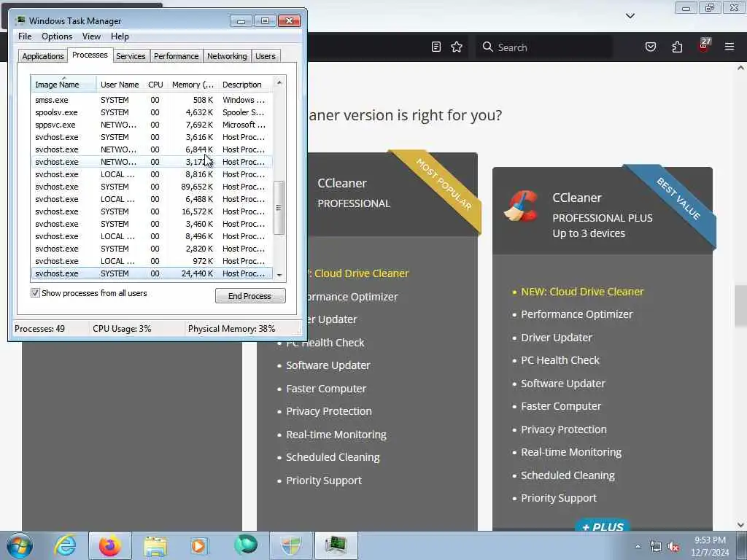The width and height of the screenshot is (747, 560).
Task: Switch to the Performance tab
Action: [x=176, y=55]
